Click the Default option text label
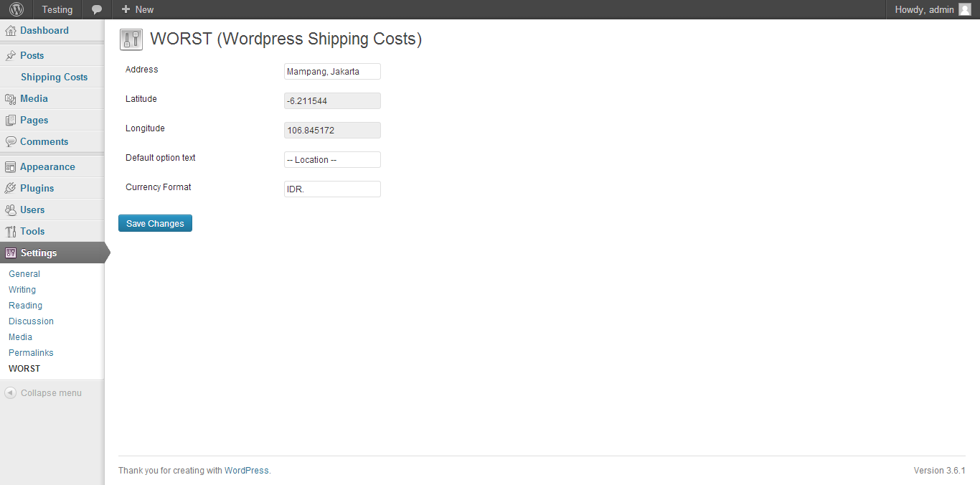Screen dimensions: 980x485 pos(161,158)
